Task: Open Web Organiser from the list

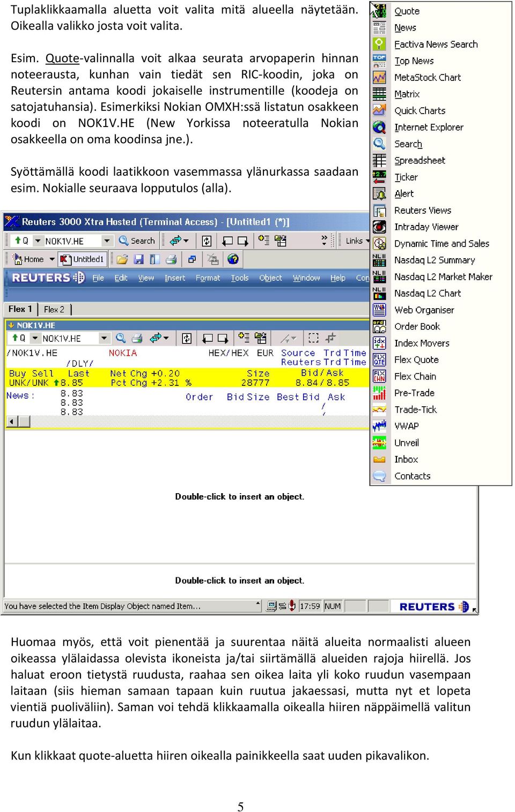Action: tap(424, 310)
